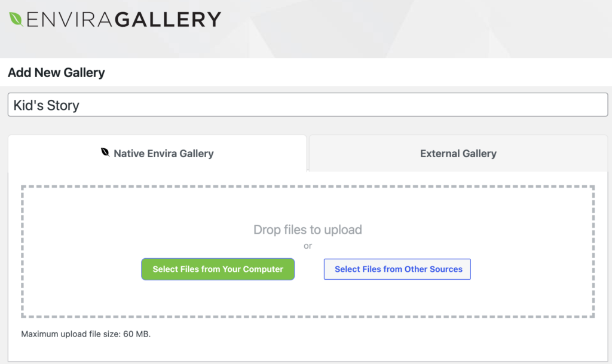
Task: Click the word 'or' between upload buttons
Action: click(307, 246)
